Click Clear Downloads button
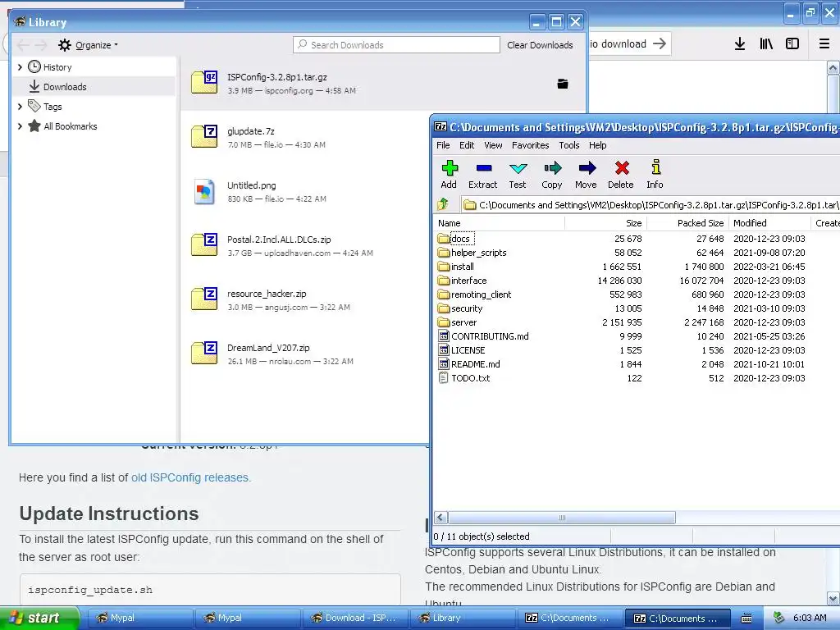Viewport: 840px width, 630px height. (540, 45)
